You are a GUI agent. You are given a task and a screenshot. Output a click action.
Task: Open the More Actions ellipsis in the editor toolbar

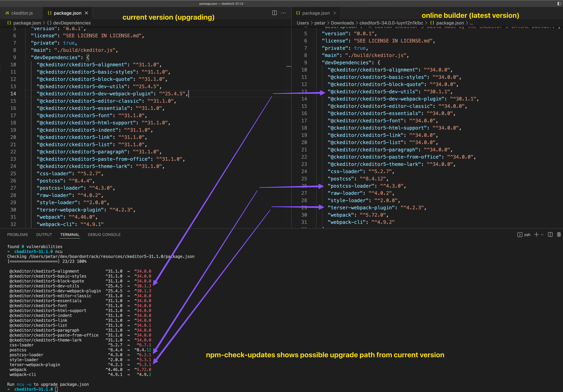click(x=283, y=13)
